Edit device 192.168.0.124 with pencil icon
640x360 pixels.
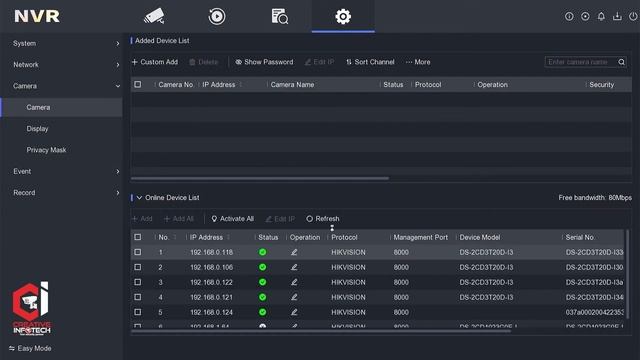point(294,312)
